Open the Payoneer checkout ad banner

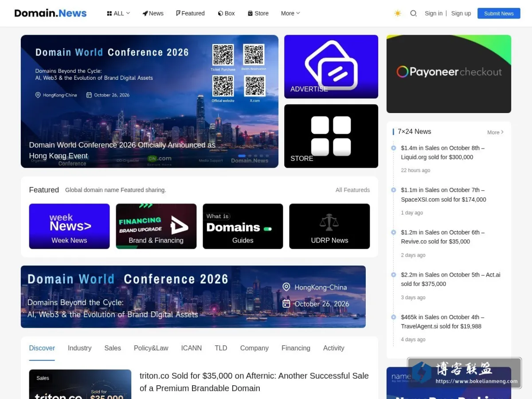point(449,74)
